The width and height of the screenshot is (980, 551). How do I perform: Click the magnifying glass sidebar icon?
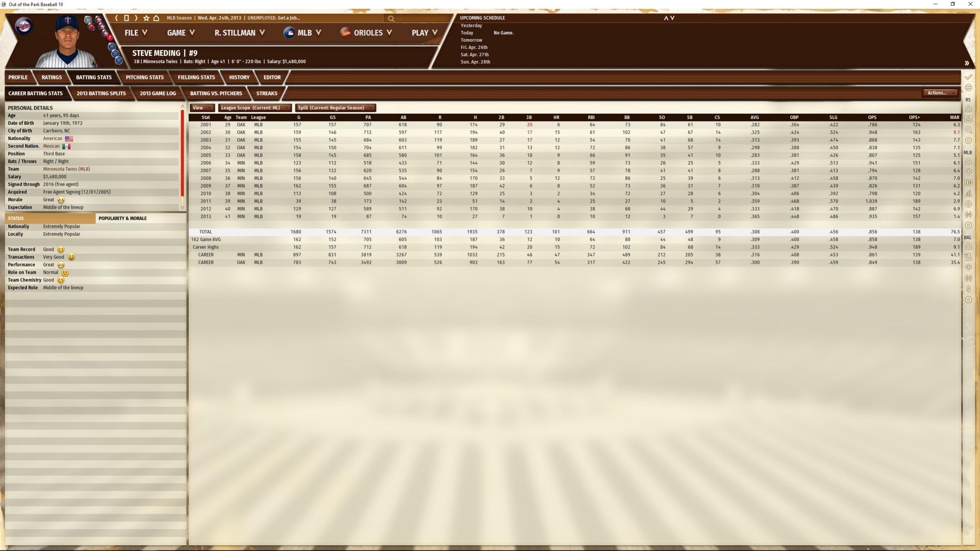(968, 130)
